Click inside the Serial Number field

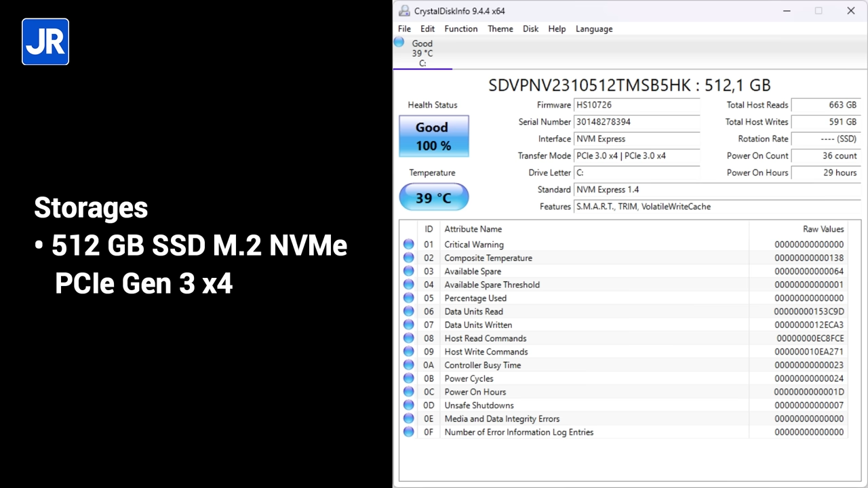pyautogui.click(x=636, y=122)
